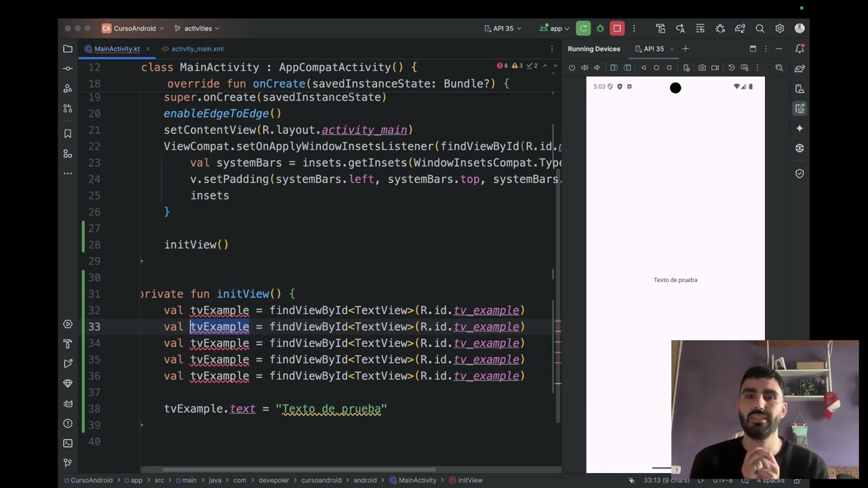Open the Notifications bell icon
Screen dimensions: 868x488
800,49
